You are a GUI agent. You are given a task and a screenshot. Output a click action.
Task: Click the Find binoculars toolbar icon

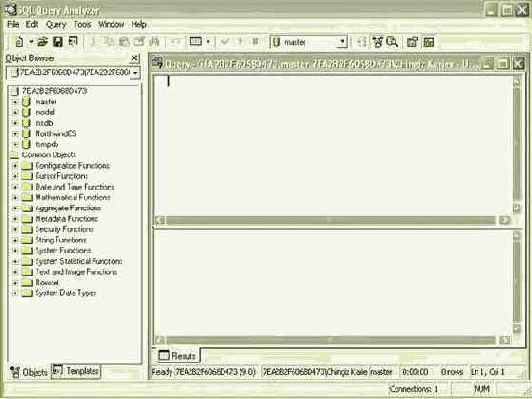click(x=155, y=42)
